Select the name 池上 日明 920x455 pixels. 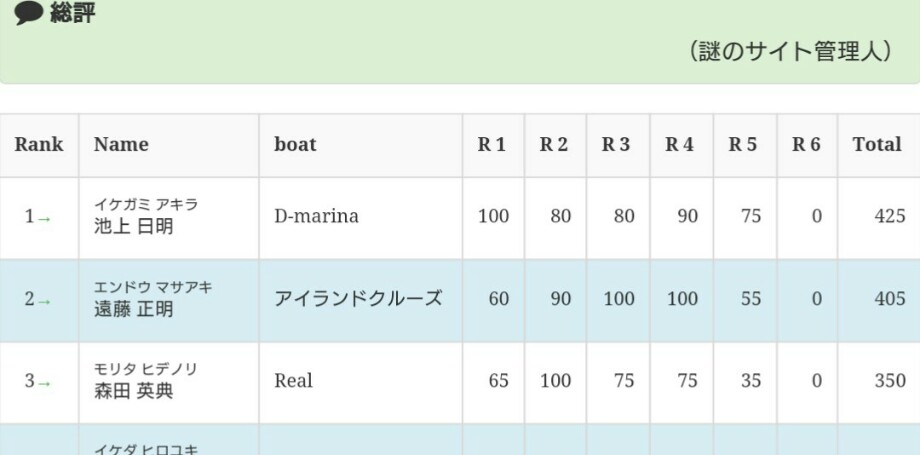(x=134, y=226)
